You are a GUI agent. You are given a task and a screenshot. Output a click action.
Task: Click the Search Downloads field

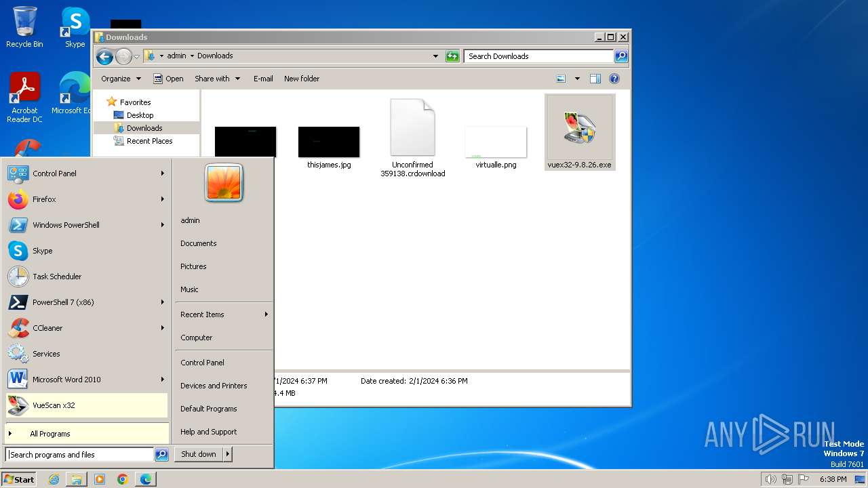[x=539, y=56]
